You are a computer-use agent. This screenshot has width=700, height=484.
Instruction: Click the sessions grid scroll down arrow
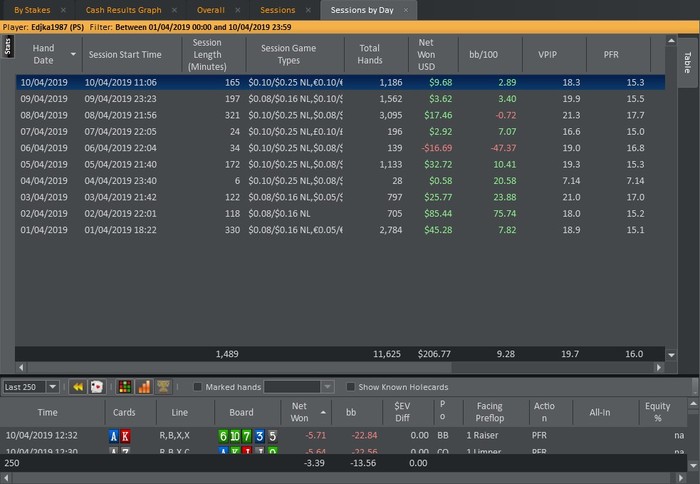coord(671,355)
